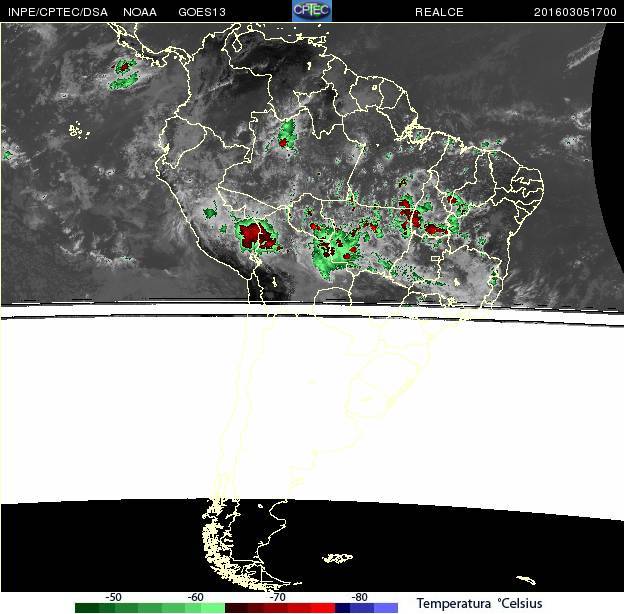
Task: Select the INPE/CPTEC/DSA header text
Action: coord(58,12)
